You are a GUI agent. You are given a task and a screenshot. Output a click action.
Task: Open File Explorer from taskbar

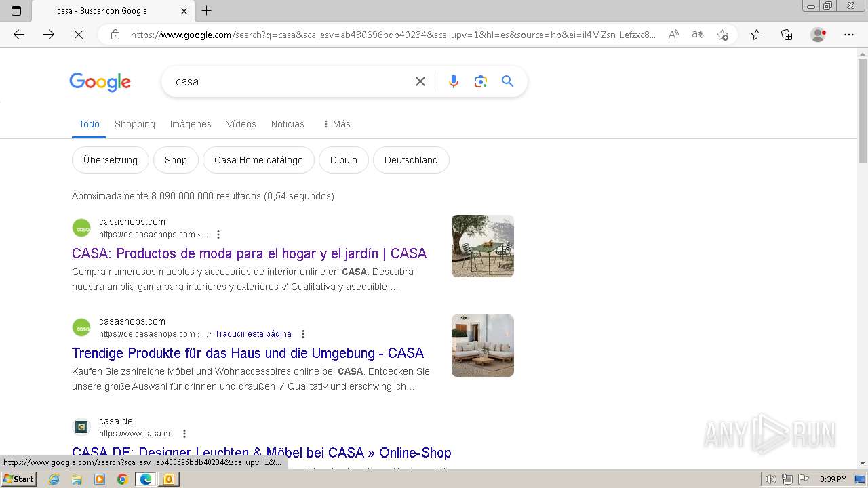pyautogui.click(x=77, y=479)
